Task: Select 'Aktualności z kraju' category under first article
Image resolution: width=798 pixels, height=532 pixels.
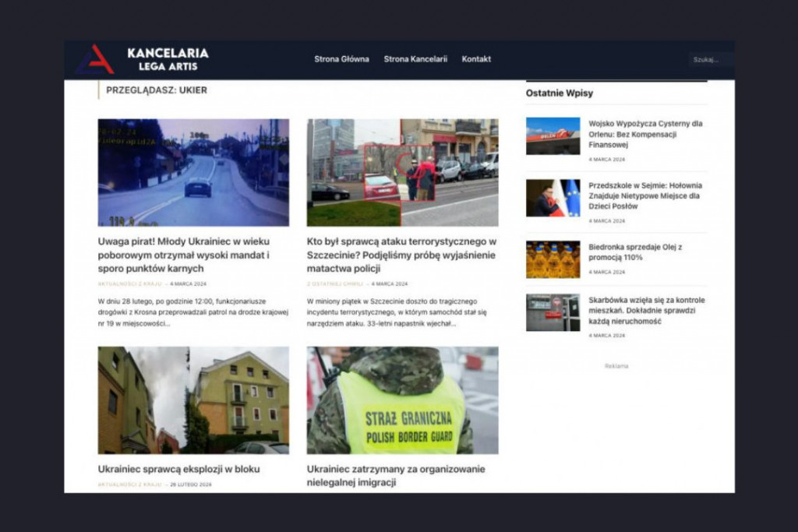Action: pyautogui.click(x=129, y=284)
